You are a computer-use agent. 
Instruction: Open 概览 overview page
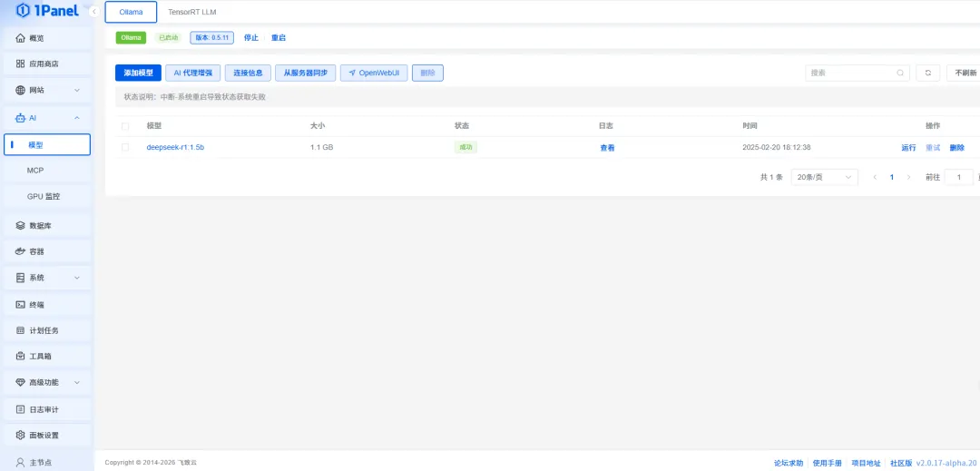tap(47, 38)
